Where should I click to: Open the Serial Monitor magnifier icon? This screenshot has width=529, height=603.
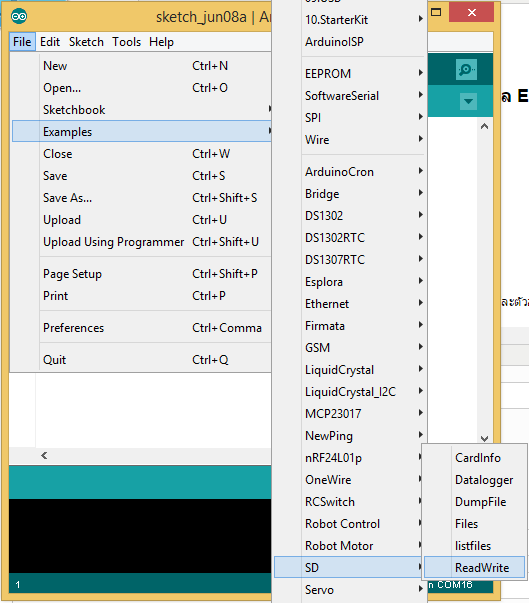[x=466, y=70]
